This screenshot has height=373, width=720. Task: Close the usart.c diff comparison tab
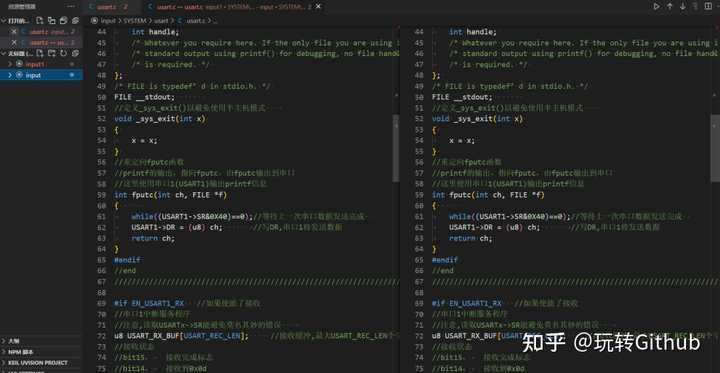[319, 7]
